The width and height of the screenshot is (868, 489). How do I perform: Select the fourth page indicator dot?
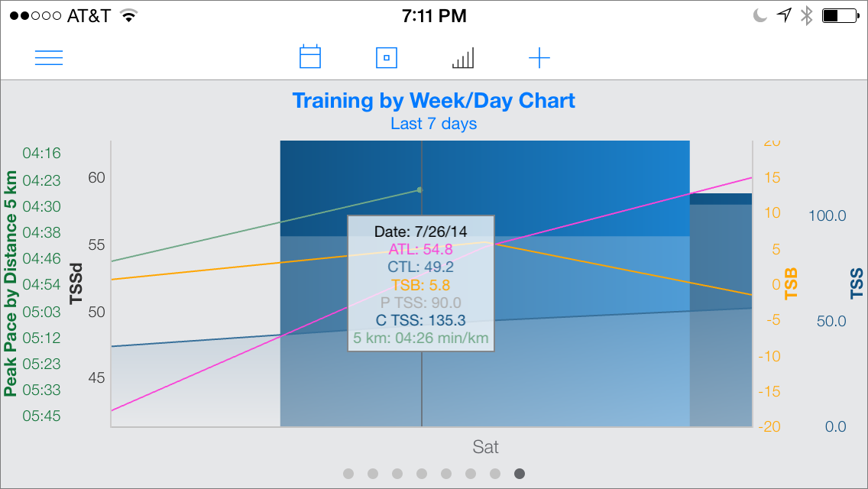pyautogui.click(x=422, y=474)
